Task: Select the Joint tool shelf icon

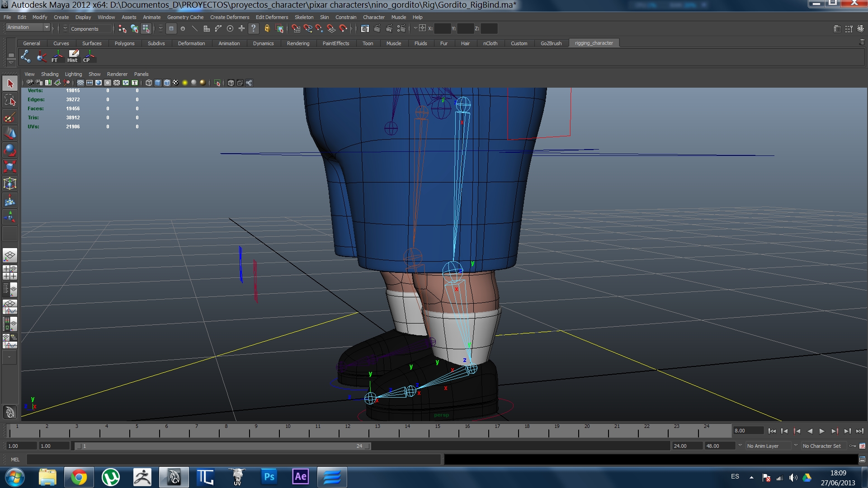Action: click(26, 56)
